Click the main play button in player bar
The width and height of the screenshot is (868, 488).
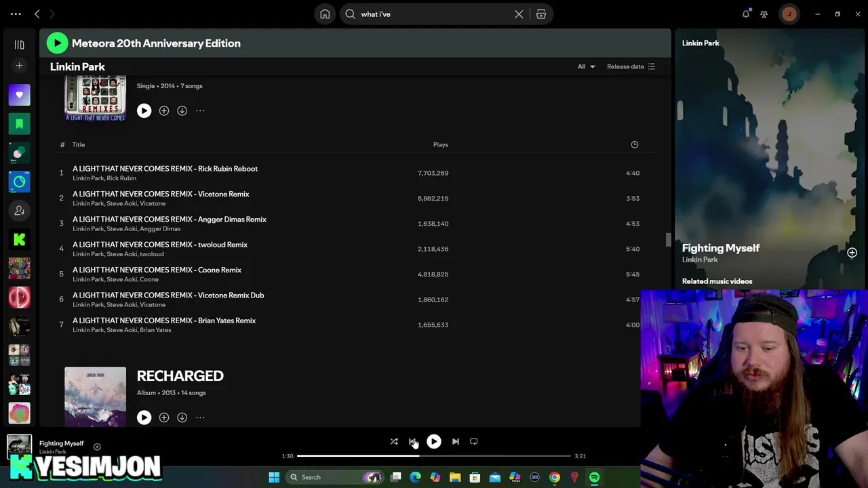point(434,442)
